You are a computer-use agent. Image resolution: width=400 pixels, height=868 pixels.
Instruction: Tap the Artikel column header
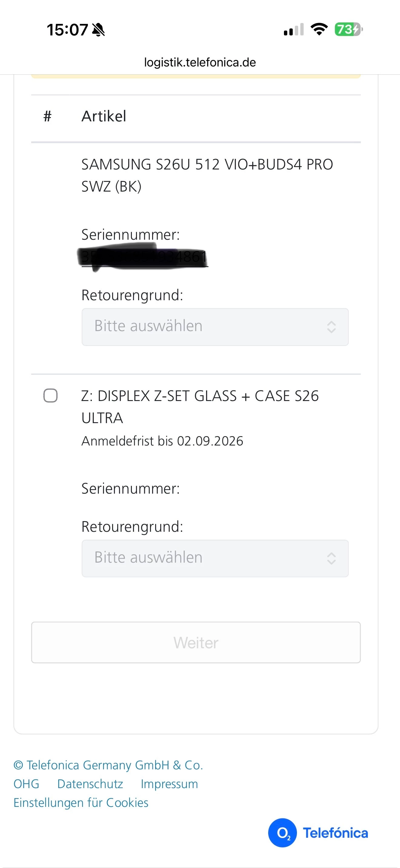(x=104, y=116)
